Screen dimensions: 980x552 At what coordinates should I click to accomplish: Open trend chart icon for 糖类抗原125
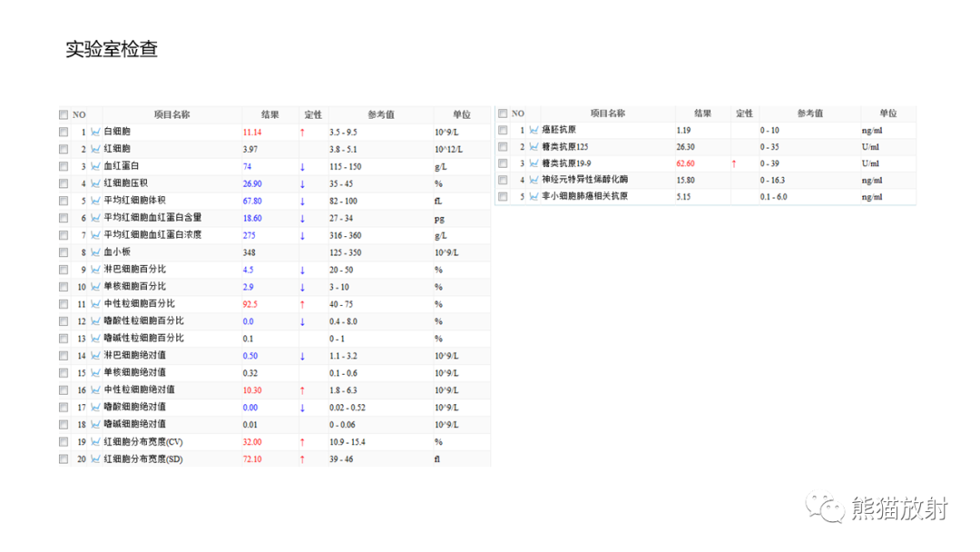pos(534,146)
